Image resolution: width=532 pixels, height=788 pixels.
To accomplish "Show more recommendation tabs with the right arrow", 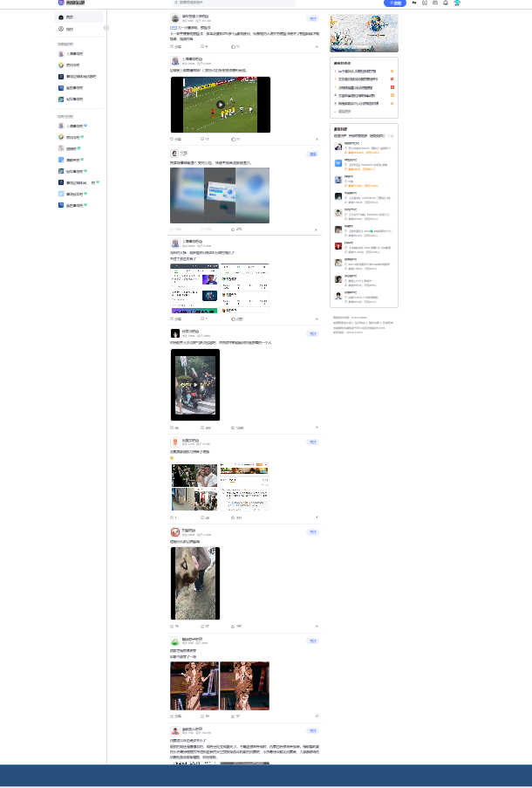I will pyautogui.click(x=392, y=136).
